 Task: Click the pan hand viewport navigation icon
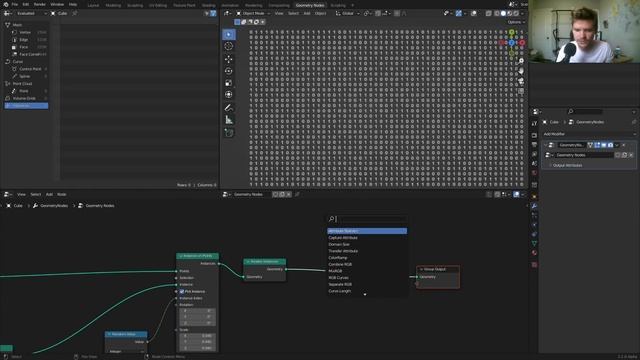(x=521, y=71)
